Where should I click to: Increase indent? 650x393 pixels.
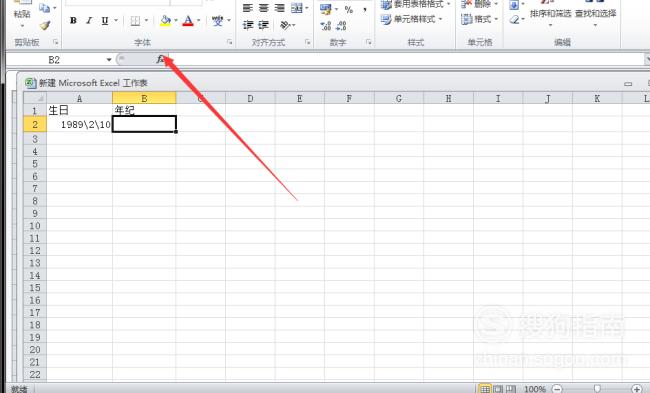(x=264, y=25)
